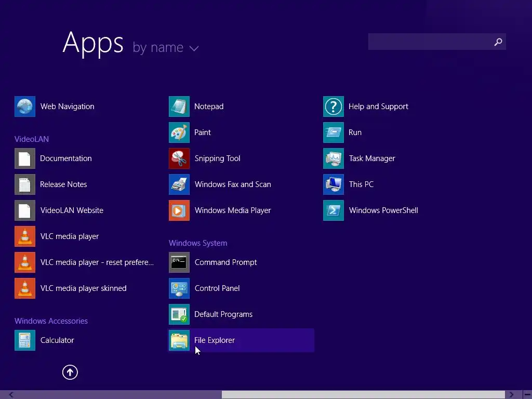Click the 'This PC' label
532x399 pixels.
coord(362,184)
